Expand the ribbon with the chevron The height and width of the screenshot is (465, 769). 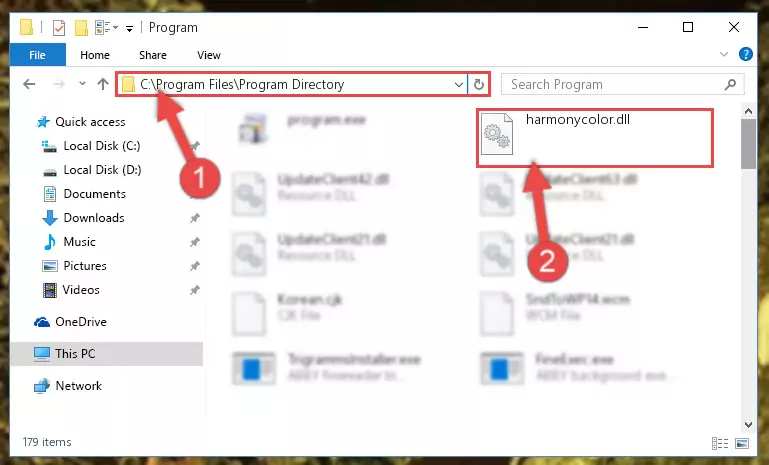coord(724,54)
